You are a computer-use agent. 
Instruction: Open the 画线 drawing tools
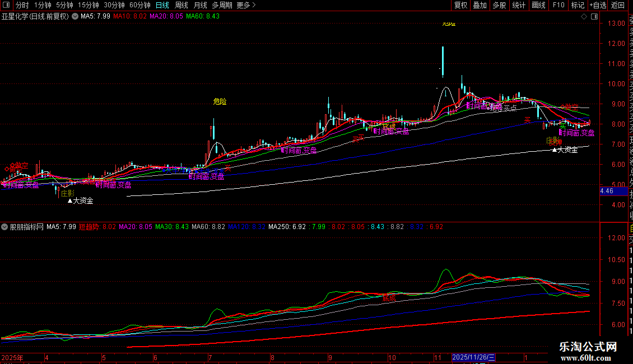point(538,5)
